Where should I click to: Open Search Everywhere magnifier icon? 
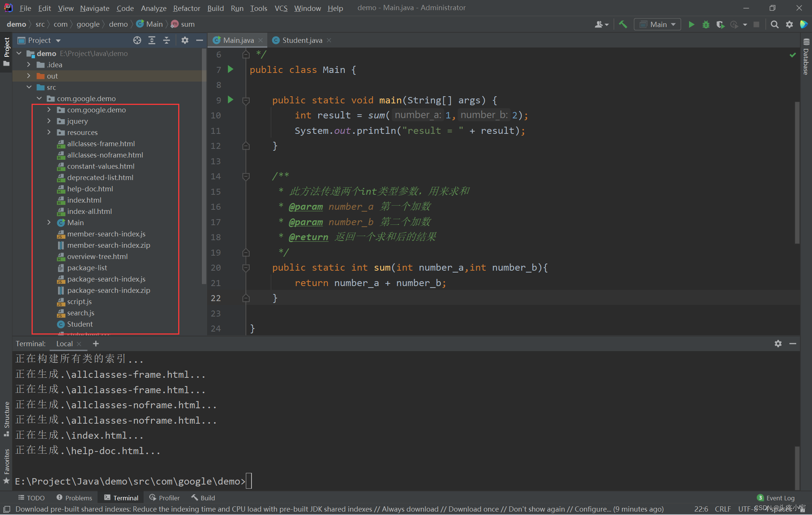pyautogui.click(x=774, y=24)
